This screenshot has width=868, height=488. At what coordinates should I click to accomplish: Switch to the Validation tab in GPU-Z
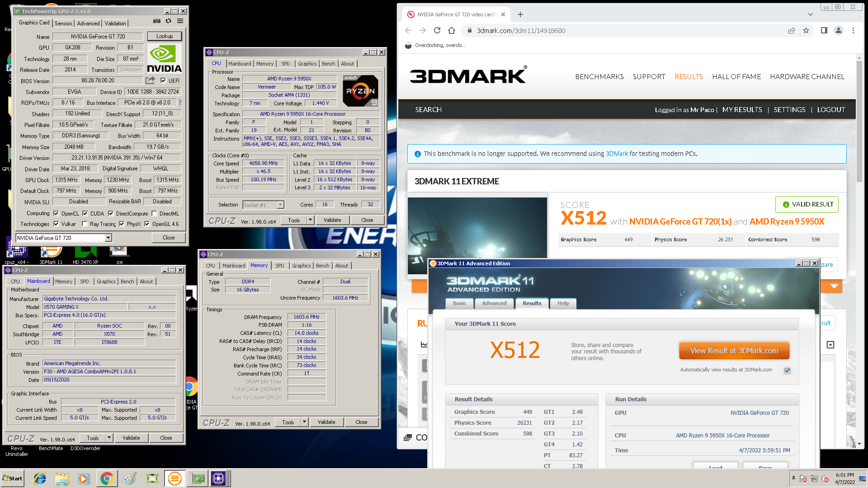(x=115, y=23)
